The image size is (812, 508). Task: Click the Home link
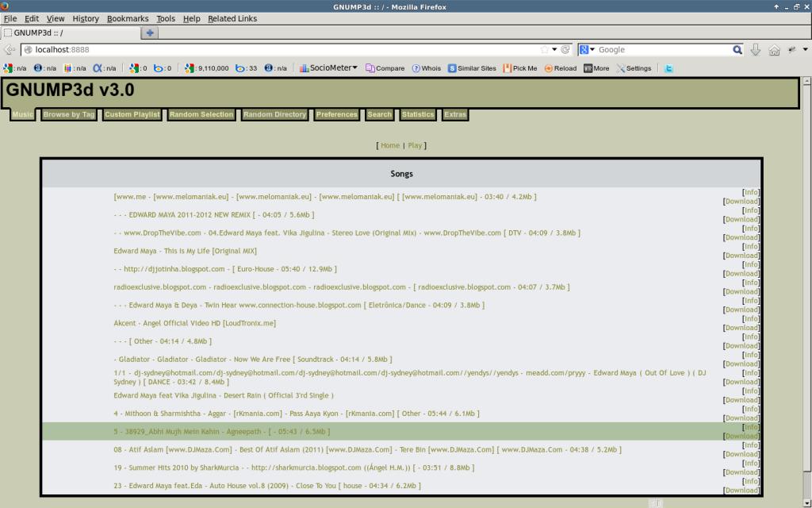click(x=390, y=146)
